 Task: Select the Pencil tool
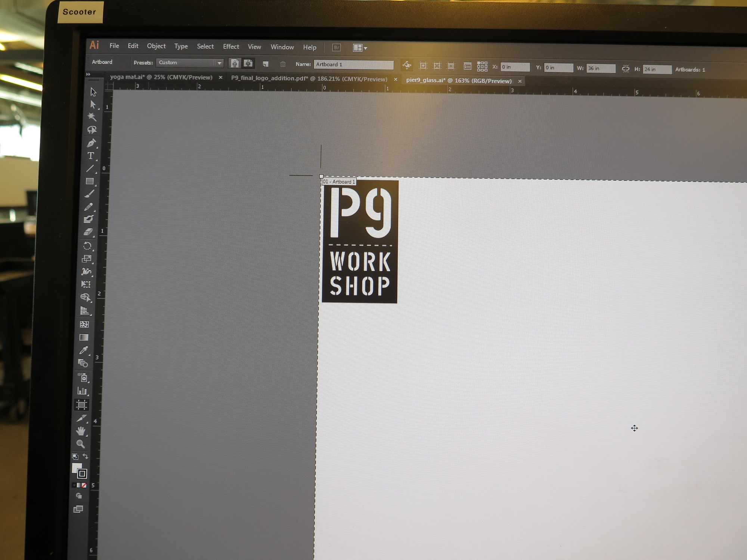(x=89, y=207)
